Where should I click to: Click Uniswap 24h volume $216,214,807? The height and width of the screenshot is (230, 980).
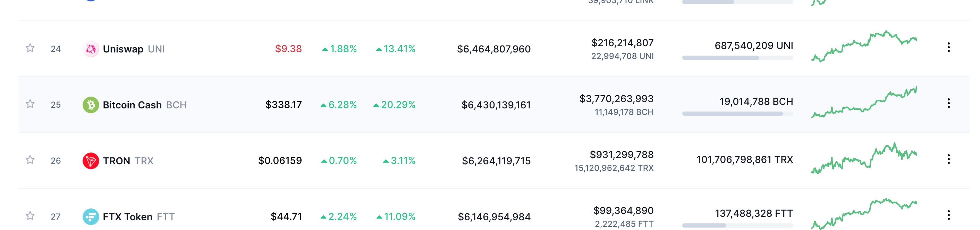coord(623,43)
